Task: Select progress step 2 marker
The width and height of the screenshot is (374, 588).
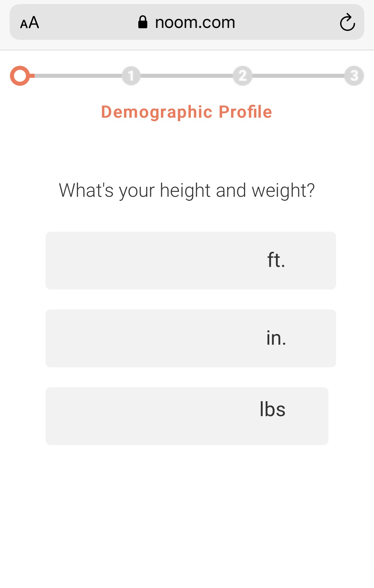Action: point(242,76)
